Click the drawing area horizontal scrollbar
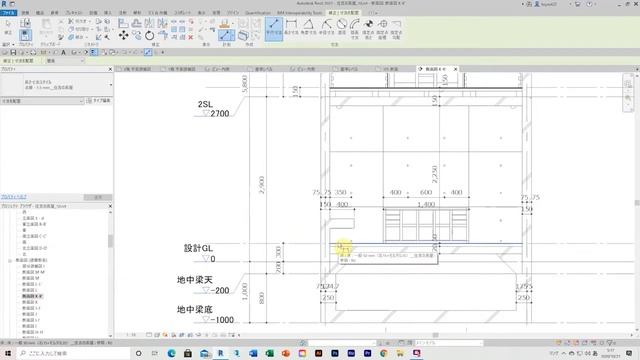The height and width of the screenshot is (360, 640). [x=436, y=335]
